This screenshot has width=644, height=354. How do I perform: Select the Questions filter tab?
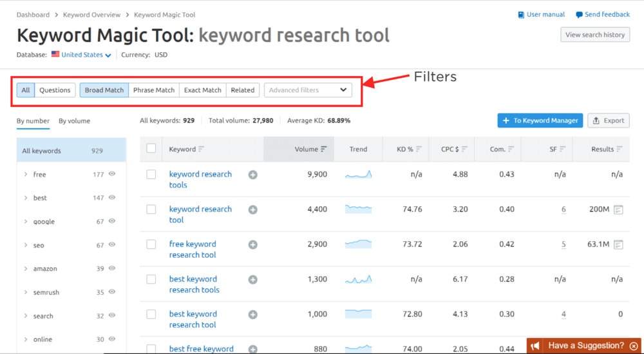click(x=55, y=90)
